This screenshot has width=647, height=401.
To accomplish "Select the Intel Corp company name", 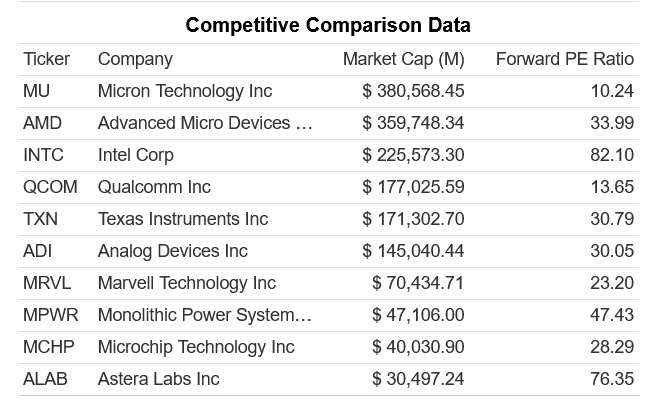I will point(136,155).
